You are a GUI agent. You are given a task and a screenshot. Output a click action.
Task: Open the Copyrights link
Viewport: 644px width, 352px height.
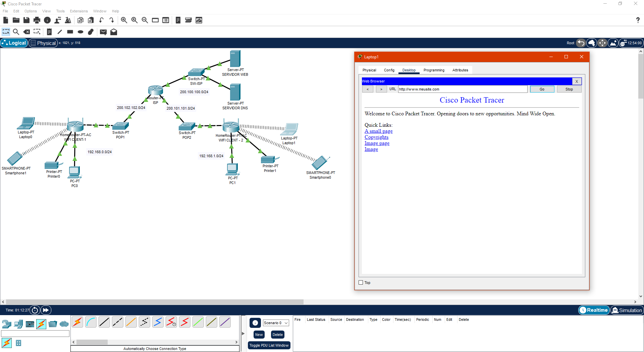[377, 137]
